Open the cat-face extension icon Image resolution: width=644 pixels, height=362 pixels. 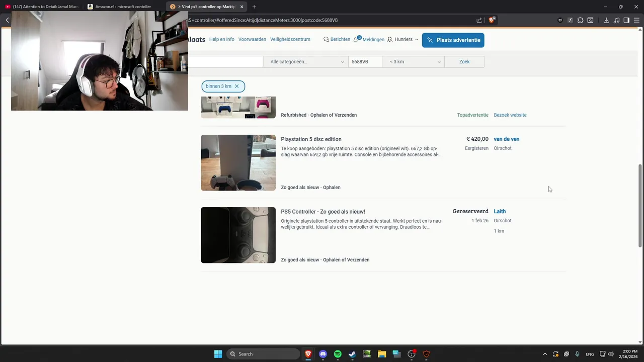(x=560, y=20)
